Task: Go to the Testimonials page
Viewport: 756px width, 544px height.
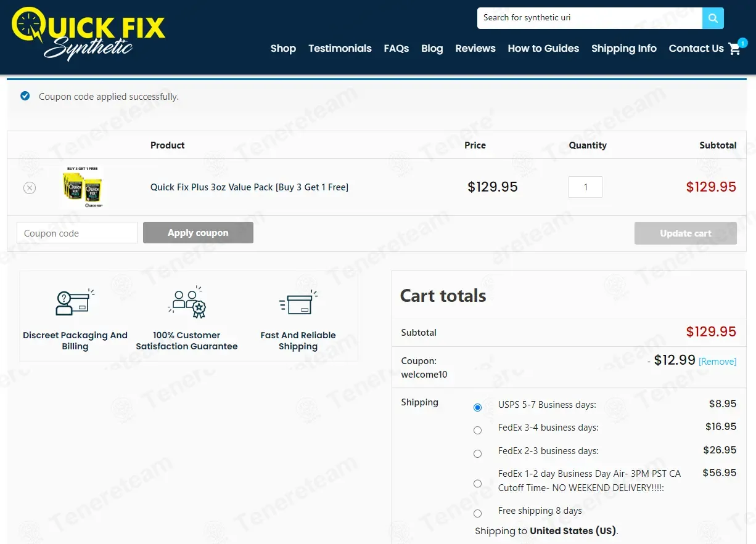Action: (x=340, y=49)
